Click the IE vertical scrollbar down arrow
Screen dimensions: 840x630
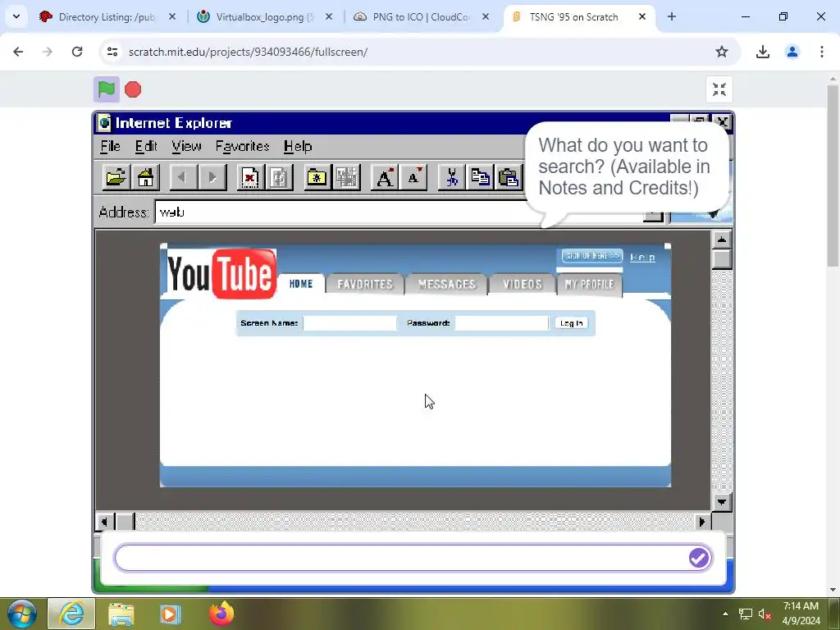coord(722,502)
